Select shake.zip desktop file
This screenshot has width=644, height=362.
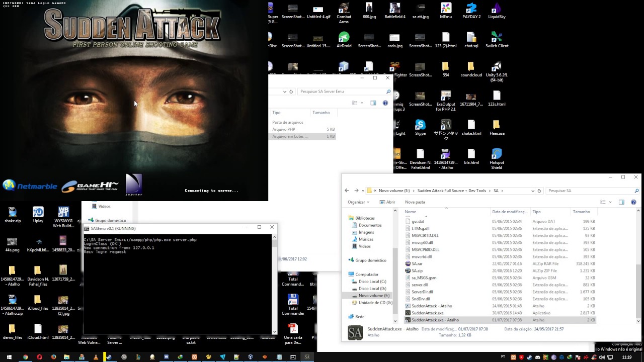[x=12, y=215]
